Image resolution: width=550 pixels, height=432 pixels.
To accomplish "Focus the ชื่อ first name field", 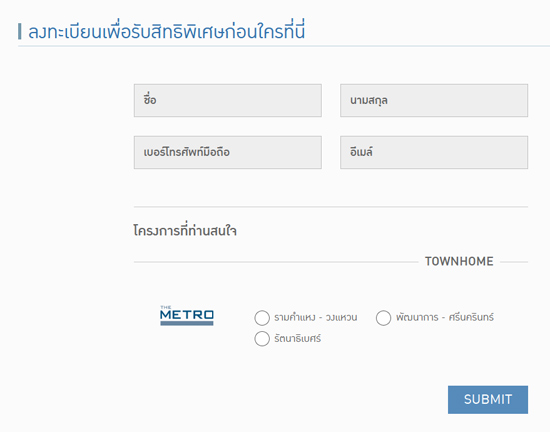I will point(228,100).
